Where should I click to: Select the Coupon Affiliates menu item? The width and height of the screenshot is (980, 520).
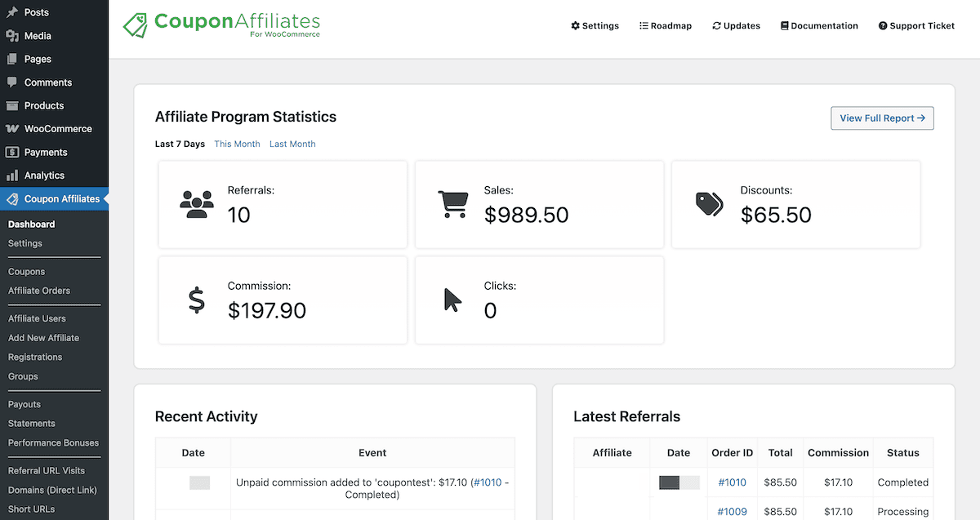(x=54, y=198)
